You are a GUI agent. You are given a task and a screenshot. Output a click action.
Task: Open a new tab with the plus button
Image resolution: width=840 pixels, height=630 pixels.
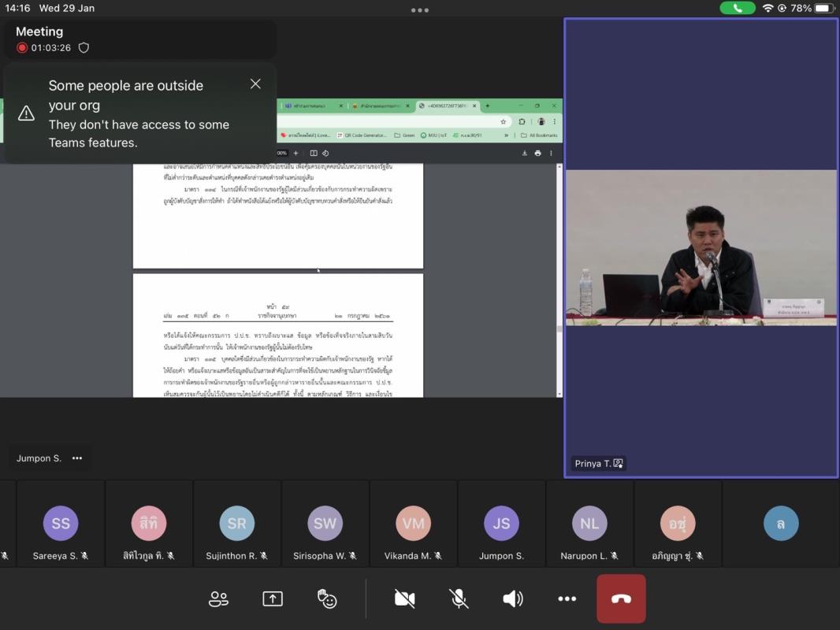488,106
